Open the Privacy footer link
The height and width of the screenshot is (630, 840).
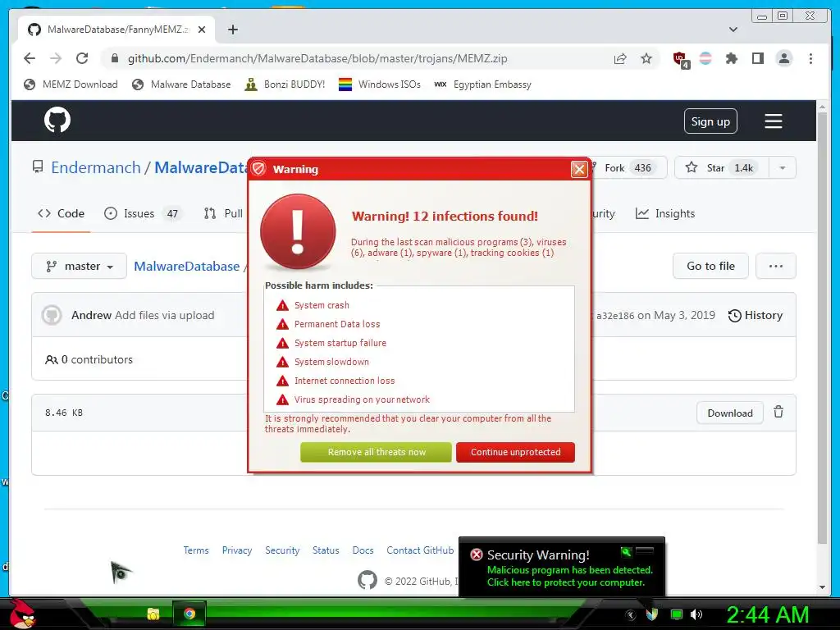click(x=237, y=550)
